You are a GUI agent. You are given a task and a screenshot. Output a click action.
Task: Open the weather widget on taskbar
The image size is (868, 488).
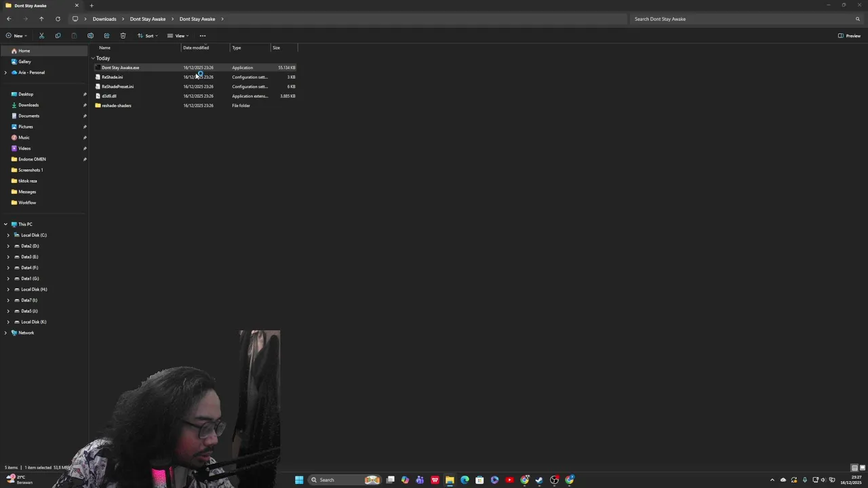(x=20, y=480)
